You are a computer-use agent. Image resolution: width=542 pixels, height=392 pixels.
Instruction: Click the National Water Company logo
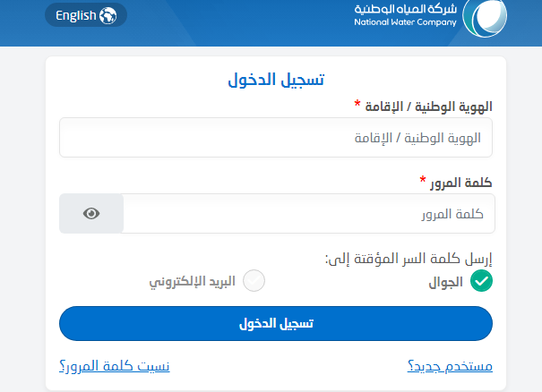(485, 18)
